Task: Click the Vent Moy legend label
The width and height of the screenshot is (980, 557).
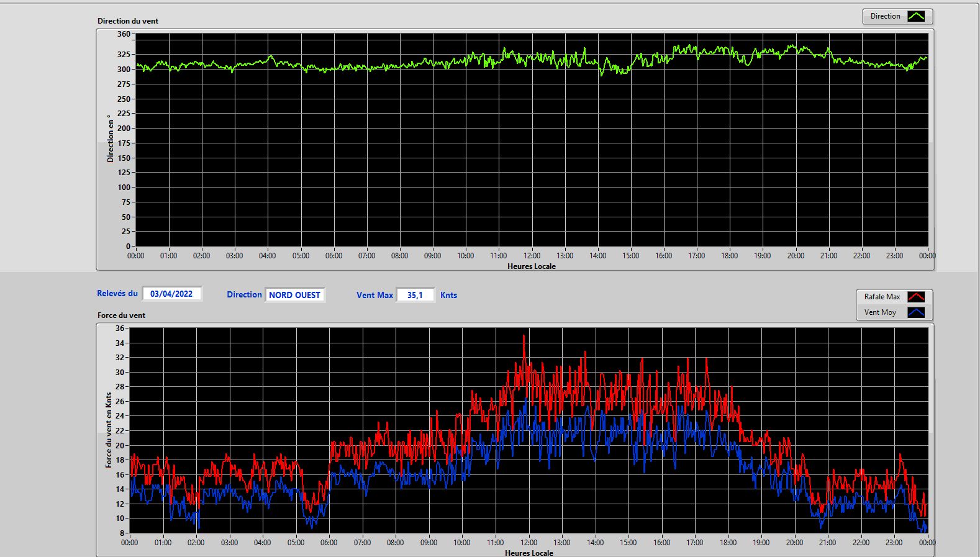Action: tap(880, 312)
